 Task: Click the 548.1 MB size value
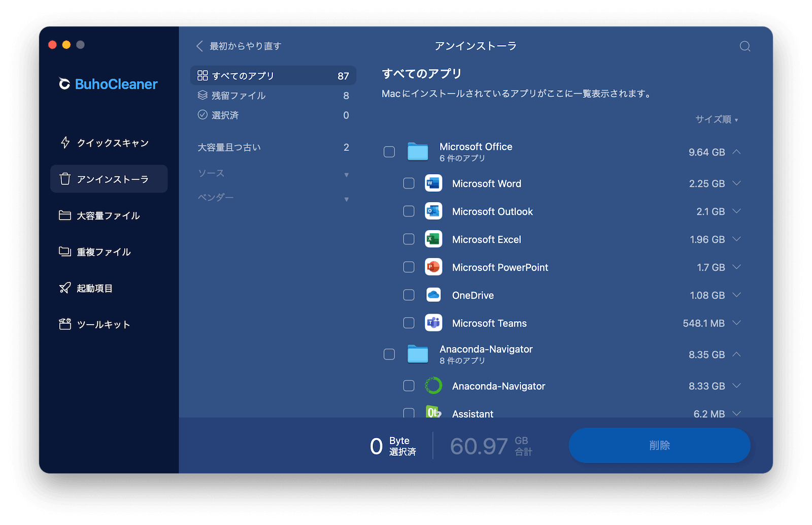[x=703, y=323]
